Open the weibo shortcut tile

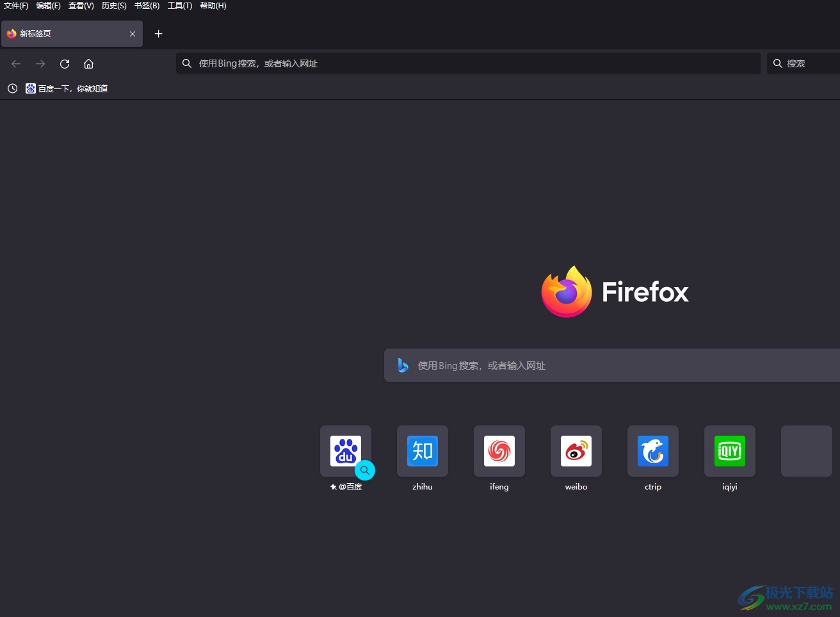576,451
